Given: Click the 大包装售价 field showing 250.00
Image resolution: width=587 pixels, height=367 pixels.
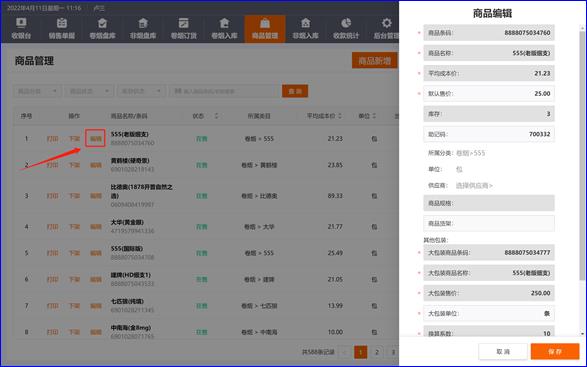Looking at the screenshot, I should [489, 293].
